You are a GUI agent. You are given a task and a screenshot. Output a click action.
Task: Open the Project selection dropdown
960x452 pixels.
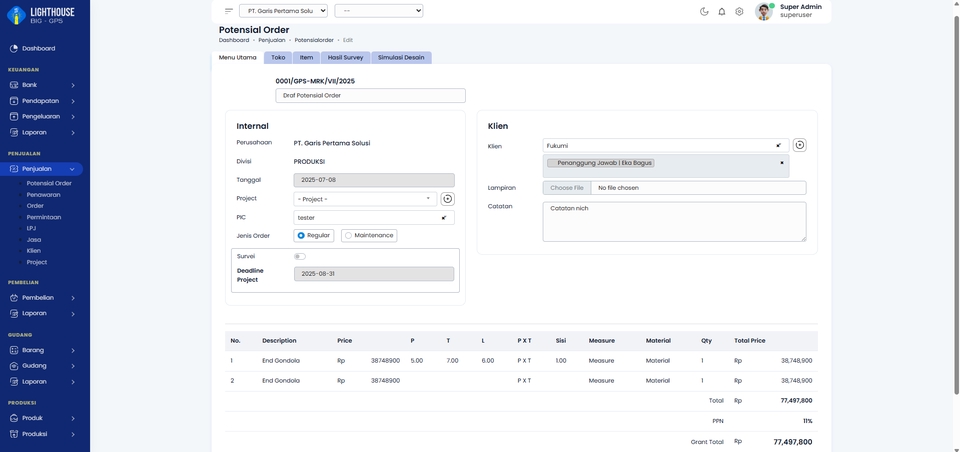(x=365, y=199)
